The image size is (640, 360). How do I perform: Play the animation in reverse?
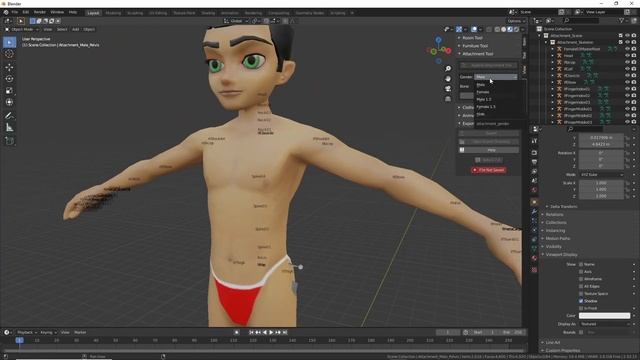265,332
